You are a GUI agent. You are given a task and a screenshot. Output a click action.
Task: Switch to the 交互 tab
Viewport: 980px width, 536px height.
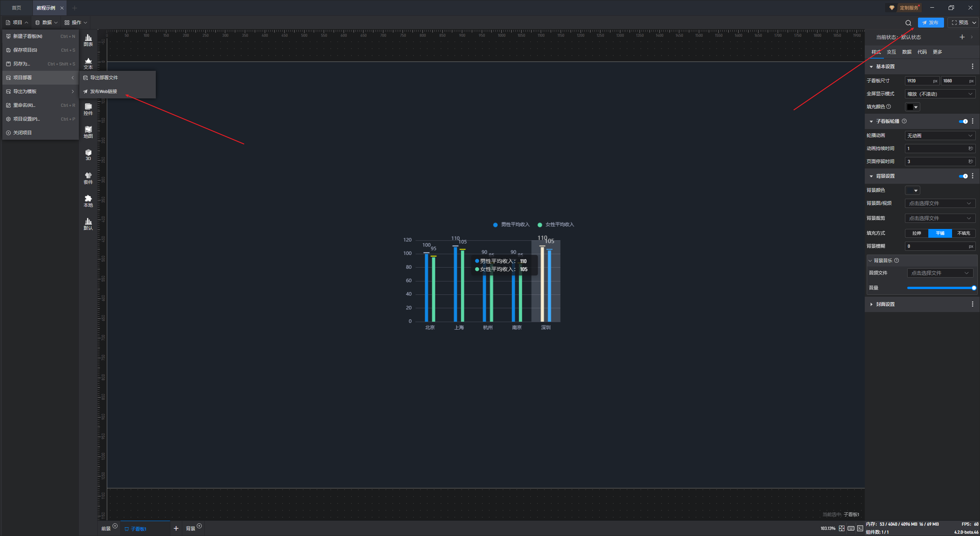pyautogui.click(x=891, y=52)
